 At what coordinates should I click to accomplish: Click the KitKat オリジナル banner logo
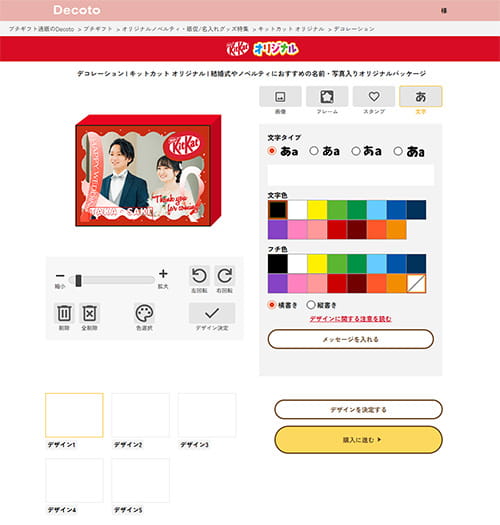tap(262, 49)
